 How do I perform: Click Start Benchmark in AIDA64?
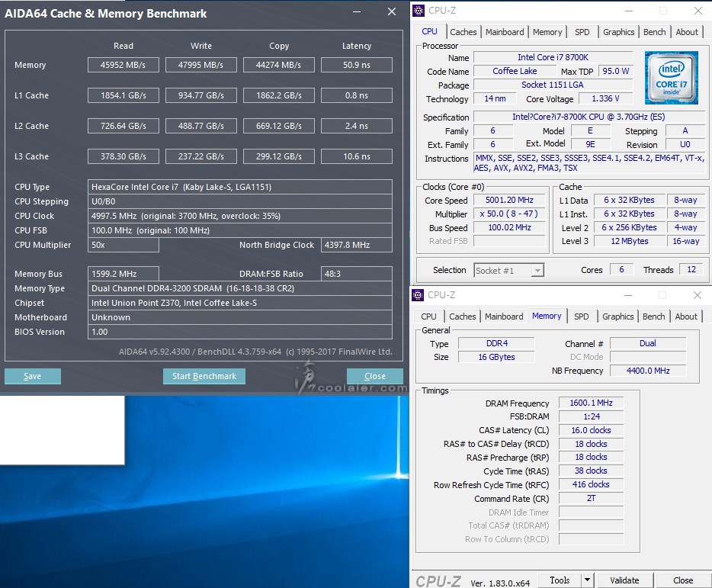pos(204,376)
